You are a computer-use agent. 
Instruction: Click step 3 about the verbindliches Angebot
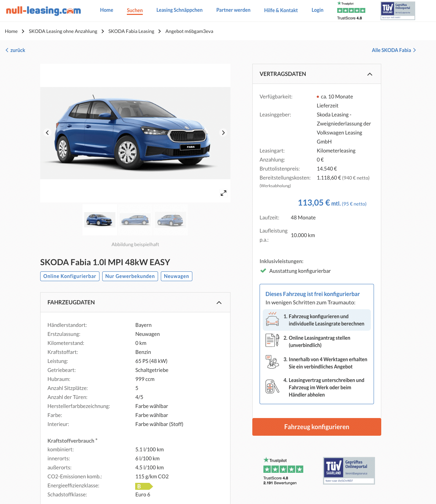[x=317, y=363]
